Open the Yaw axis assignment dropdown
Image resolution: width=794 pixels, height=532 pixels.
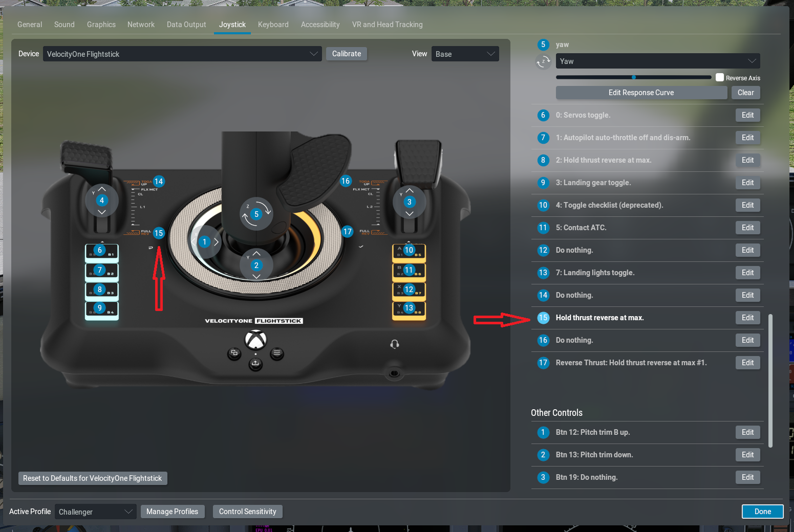[x=657, y=61]
